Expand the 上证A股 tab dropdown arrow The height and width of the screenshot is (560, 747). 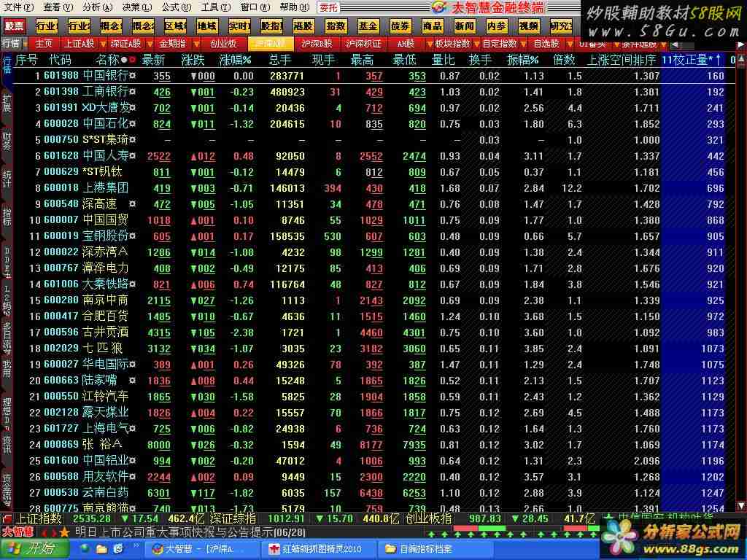pyautogui.click(x=103, y=44)
